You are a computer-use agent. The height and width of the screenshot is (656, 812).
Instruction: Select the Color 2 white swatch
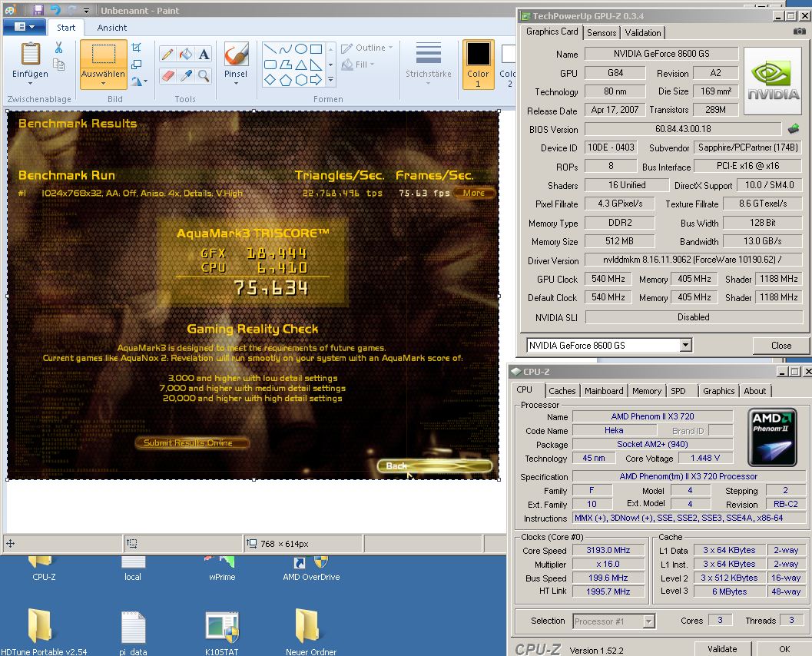(x=509, y=55)
